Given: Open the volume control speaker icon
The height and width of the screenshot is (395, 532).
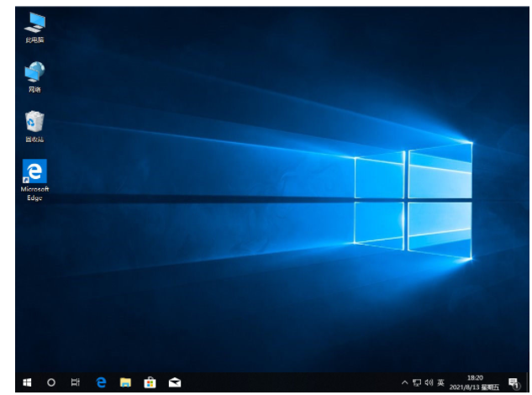Looking at the screenshot, I should tap(429, 383).
